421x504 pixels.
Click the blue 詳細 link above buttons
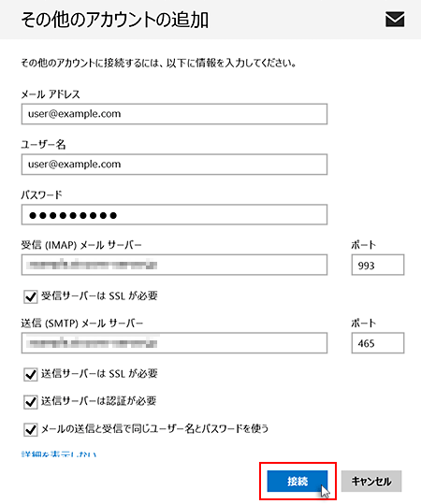59,454
